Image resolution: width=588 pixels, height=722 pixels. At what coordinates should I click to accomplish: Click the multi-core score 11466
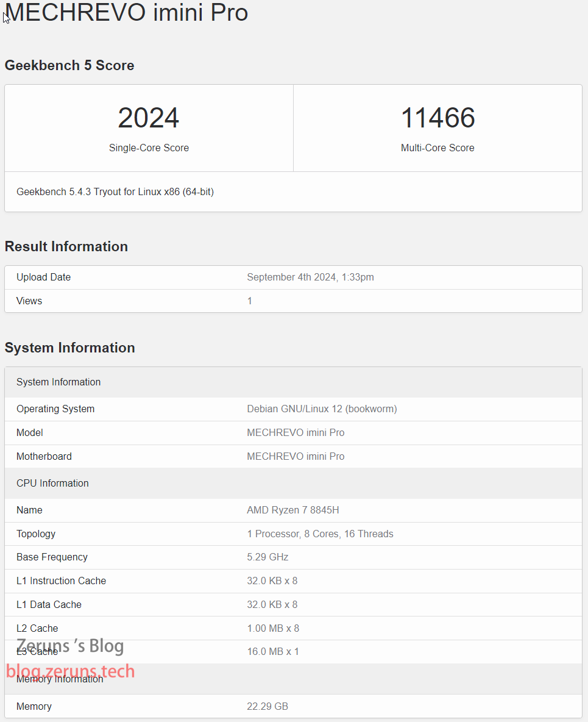[437, 118]
